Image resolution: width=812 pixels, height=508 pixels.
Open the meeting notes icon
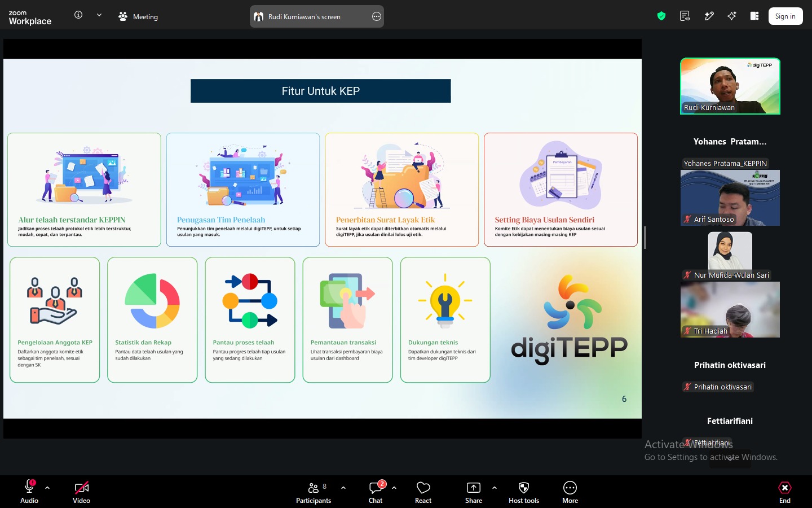click(x=685, y=16)
